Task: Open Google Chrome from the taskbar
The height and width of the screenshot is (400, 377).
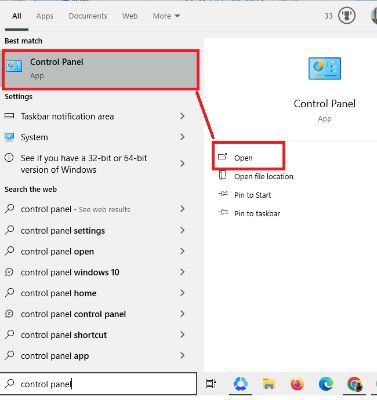Action: 354,384
